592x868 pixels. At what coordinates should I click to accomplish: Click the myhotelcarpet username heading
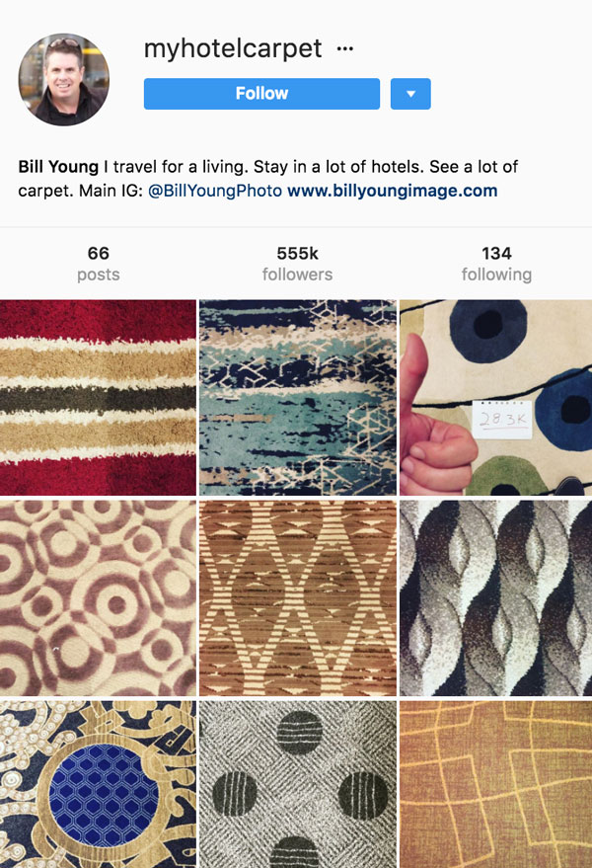[x=233, y=48]
